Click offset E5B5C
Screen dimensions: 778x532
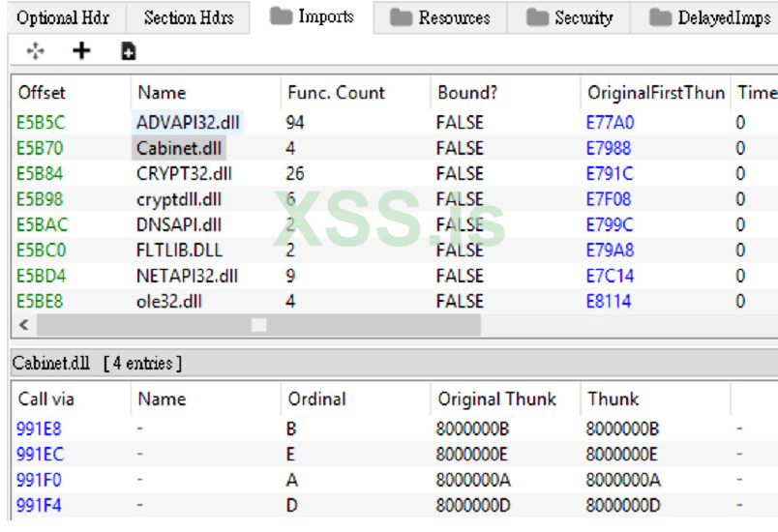[x=41, y=123]
